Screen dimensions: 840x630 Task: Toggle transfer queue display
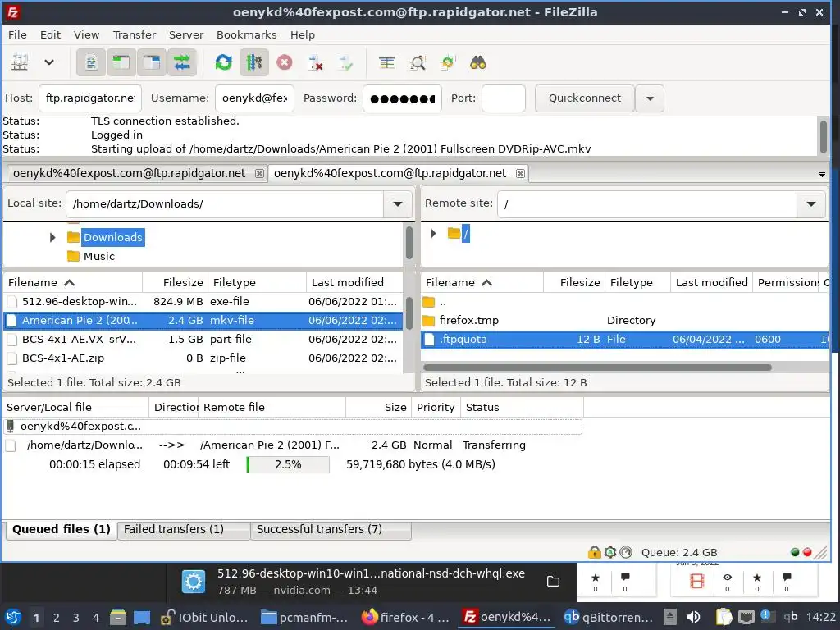click(182, 62)
